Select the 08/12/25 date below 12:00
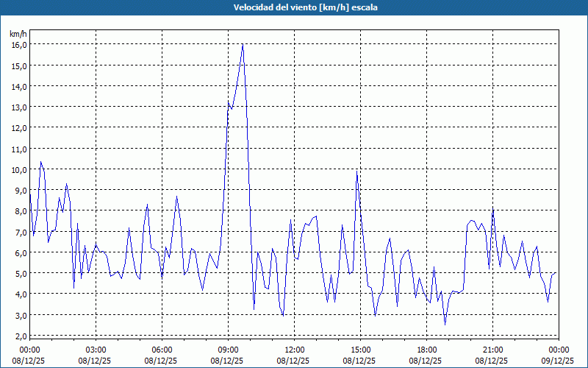Image resolution: width=588 pixels, height=368 pixels. 294,361
